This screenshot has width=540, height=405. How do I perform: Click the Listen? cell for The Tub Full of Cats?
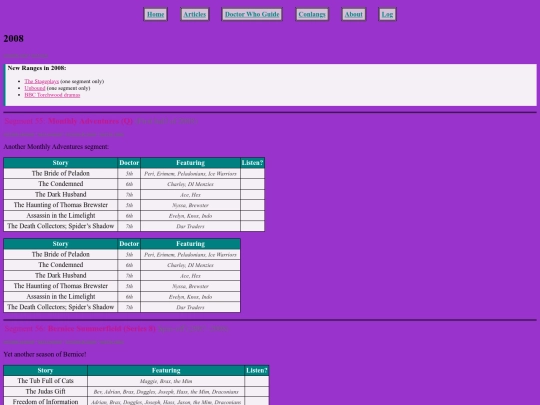click(x=257, y=381)
